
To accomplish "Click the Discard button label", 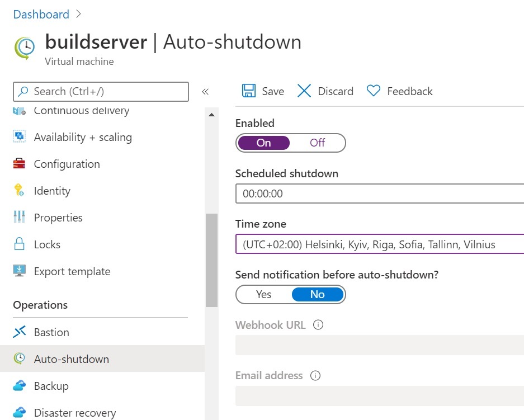I will [x=336, y=91].
